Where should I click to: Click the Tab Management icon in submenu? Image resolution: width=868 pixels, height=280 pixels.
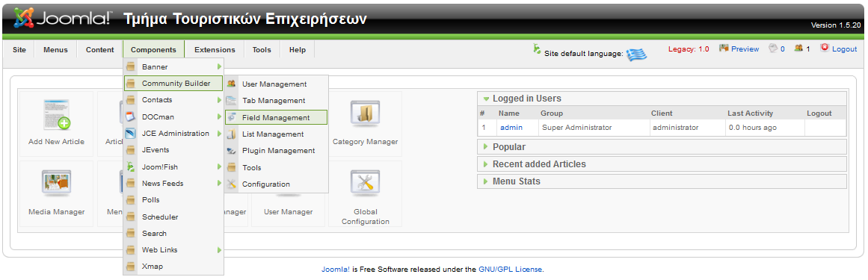pyautogui.click(x=232, y=101)
